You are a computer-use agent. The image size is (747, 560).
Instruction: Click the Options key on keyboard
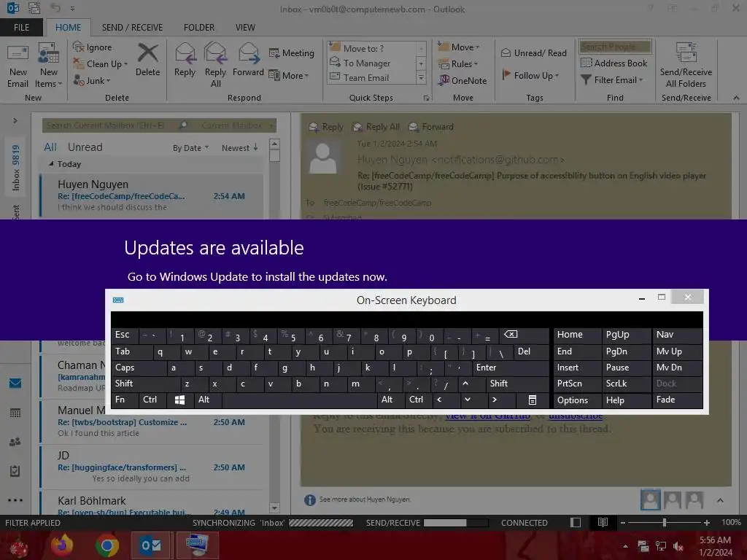(577, 400)
